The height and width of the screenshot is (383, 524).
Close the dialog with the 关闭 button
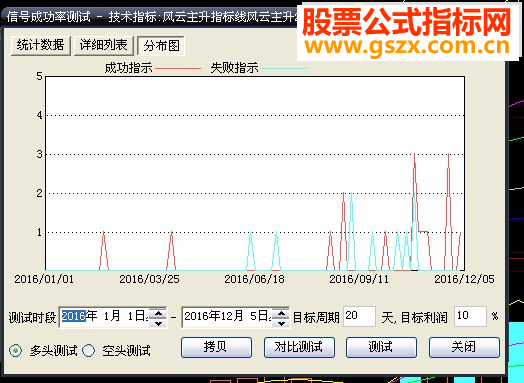tap(464, 347)
